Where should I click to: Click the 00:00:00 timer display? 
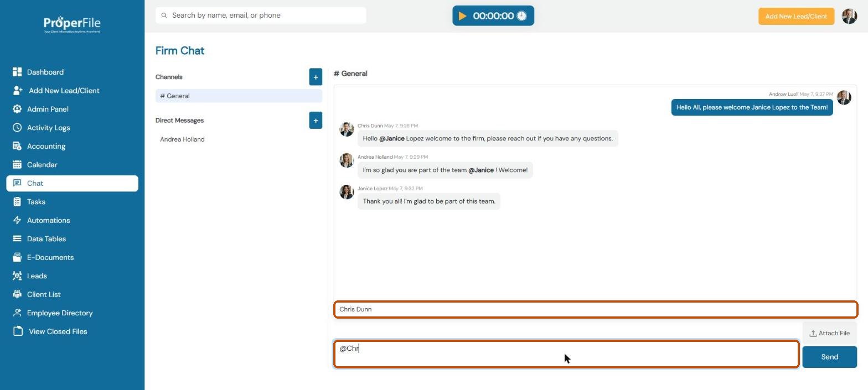(493, 16)
